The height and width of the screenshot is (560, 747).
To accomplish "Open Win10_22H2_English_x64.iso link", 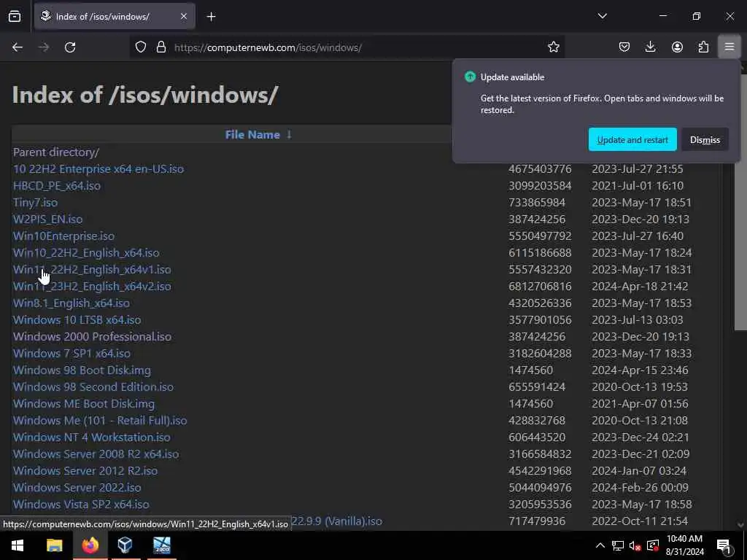I will point(86,253).
